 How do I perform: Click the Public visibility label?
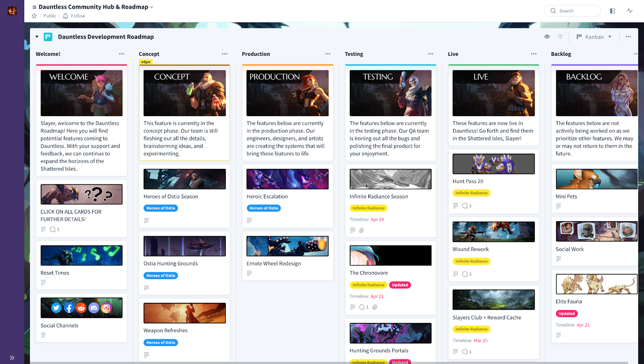click(50, 16)
